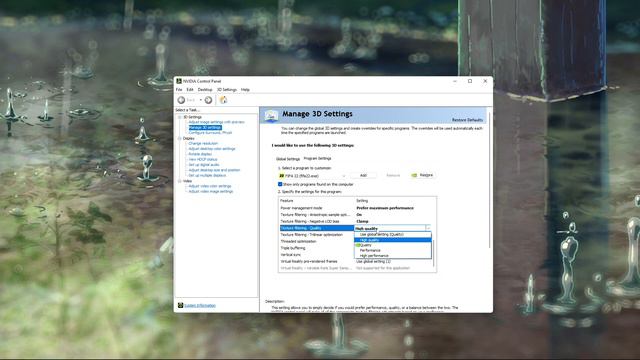Select the Vertical sync row

tap(317, 255)
